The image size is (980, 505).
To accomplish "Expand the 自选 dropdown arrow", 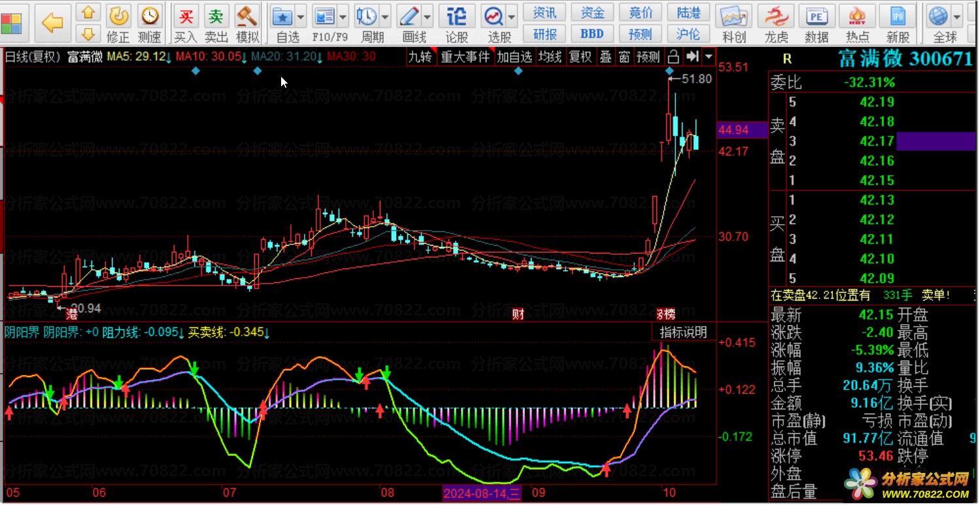I will click(x=300, y=16).
